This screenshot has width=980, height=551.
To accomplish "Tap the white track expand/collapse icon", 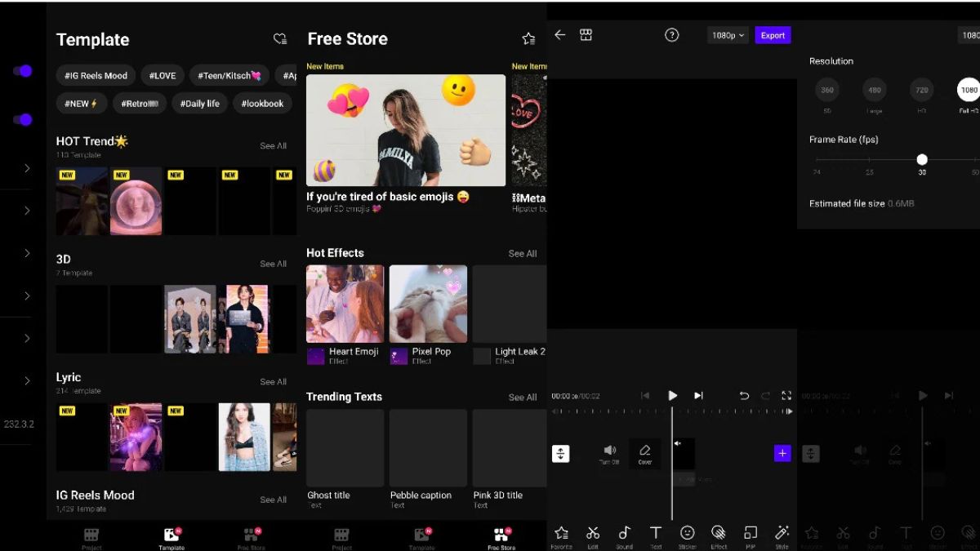I will (561, 453).
